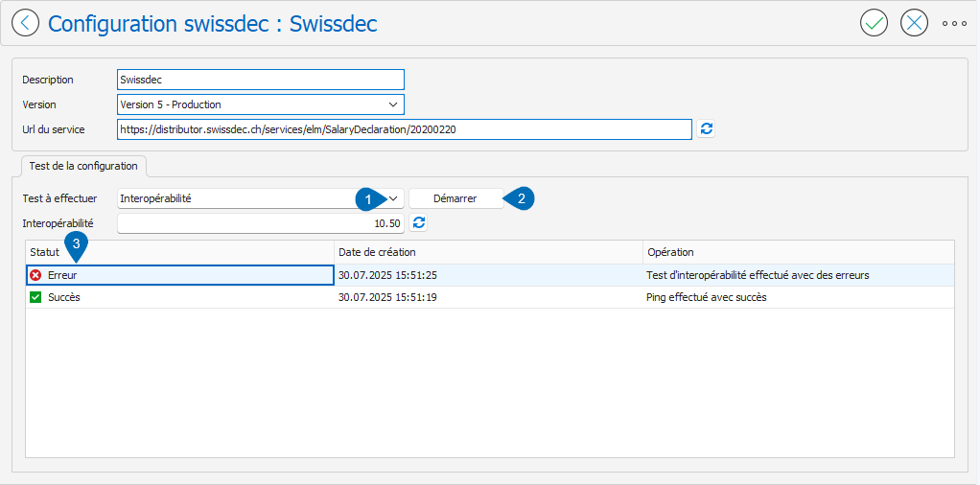The height and width of the screenshot is (485, 980).
Task: Refresh the Url du service value
Action: click(x=706, y=129)
